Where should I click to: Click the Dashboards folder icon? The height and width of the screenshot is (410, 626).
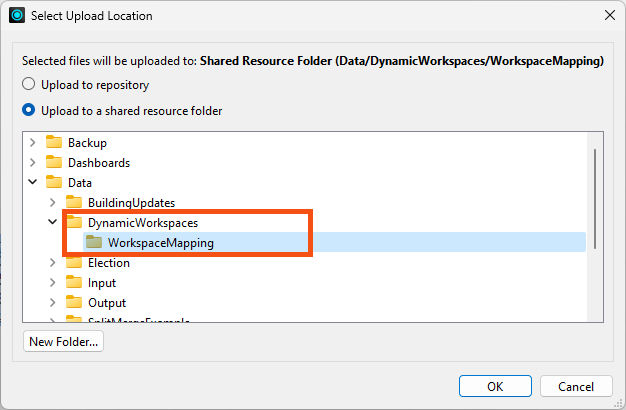pos(54,163)
